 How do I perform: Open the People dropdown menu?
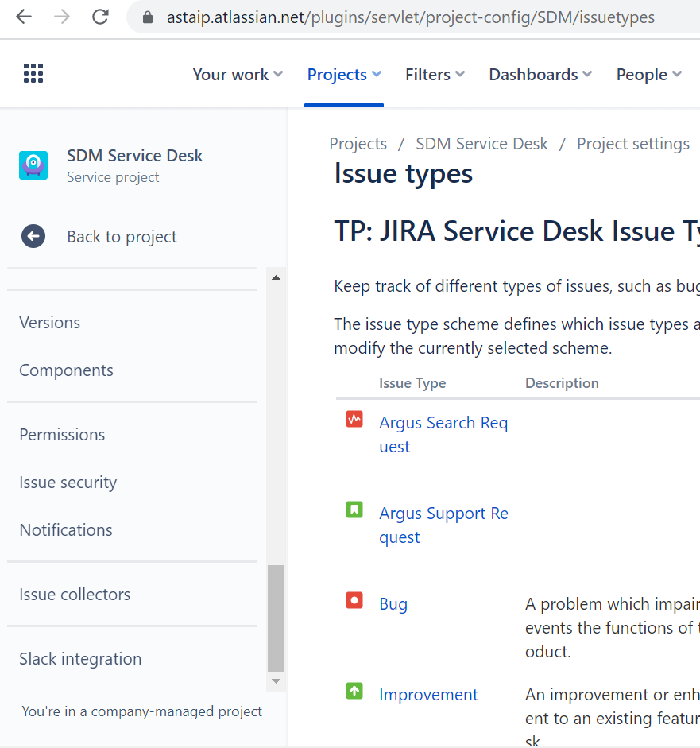649,75
